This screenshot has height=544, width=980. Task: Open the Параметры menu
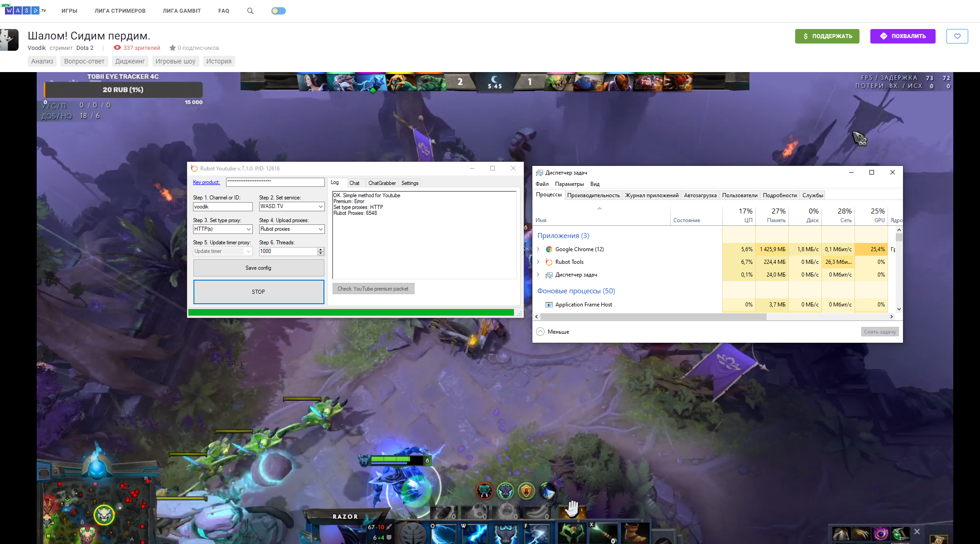tap(569, 184)
